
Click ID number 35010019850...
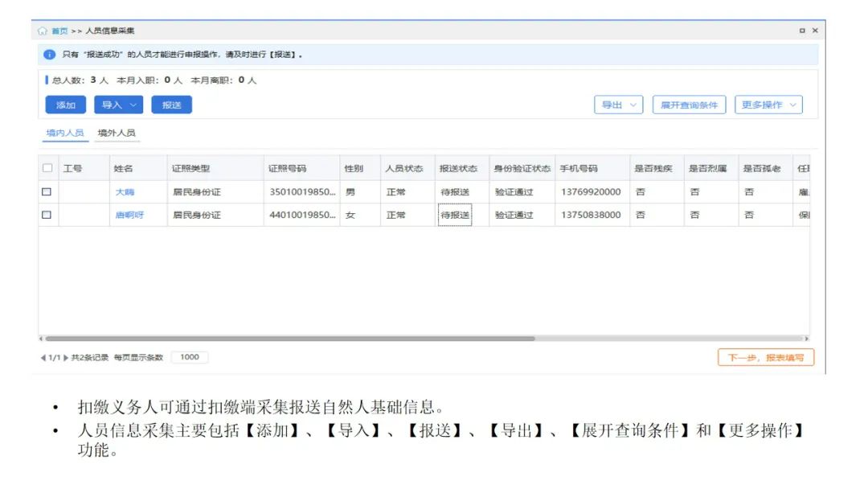pos(302,191)
